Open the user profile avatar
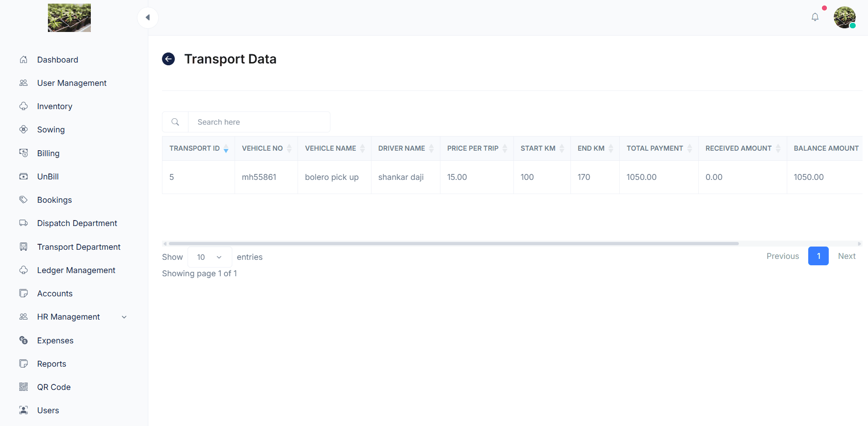 [x=844, y=17]
